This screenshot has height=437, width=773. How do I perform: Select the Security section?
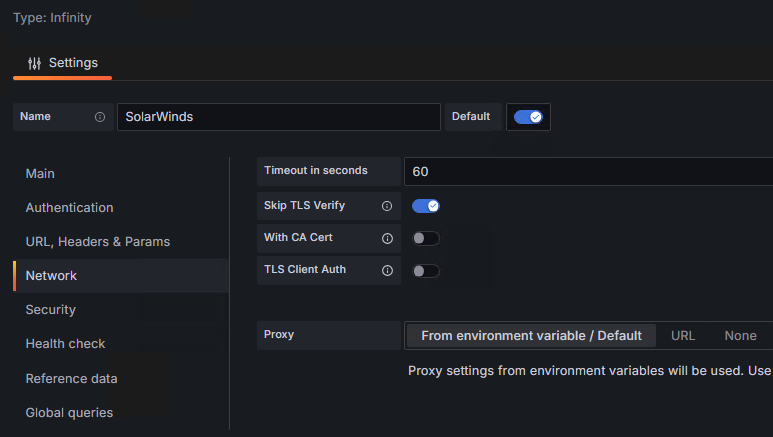pos(50,310)
